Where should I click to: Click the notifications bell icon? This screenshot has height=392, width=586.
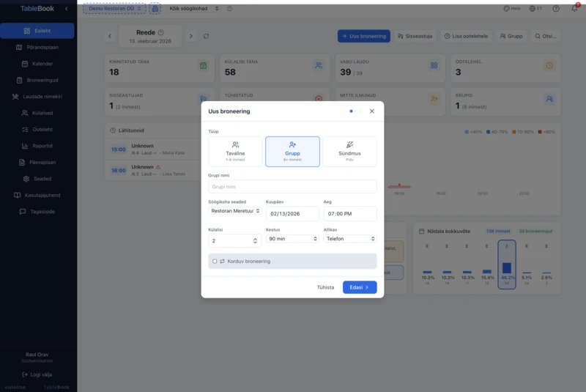pos(574,9)
